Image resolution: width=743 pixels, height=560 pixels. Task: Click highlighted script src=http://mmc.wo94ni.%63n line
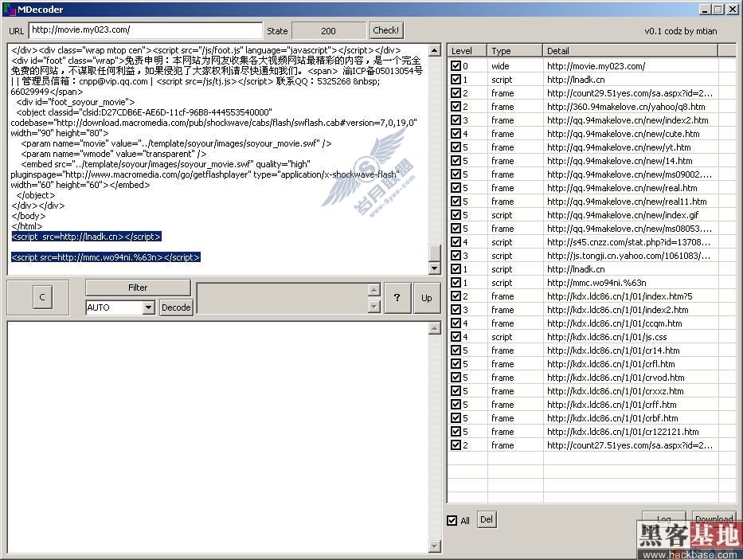[106, 257]
